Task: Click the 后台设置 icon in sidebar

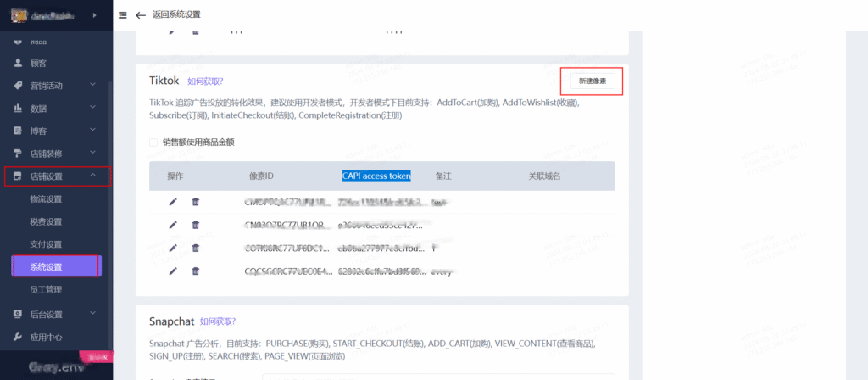Action: tap(18, 315)
